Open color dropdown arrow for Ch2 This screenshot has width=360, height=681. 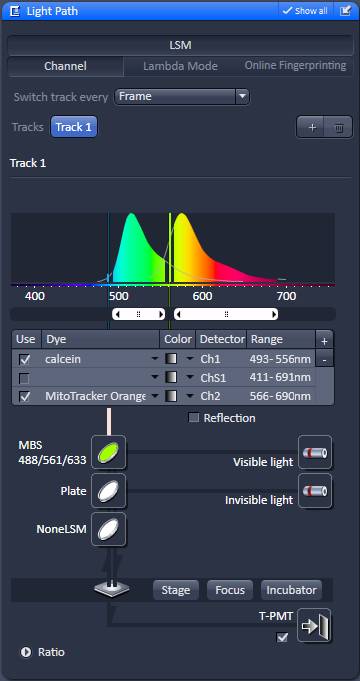pos(189,396)
